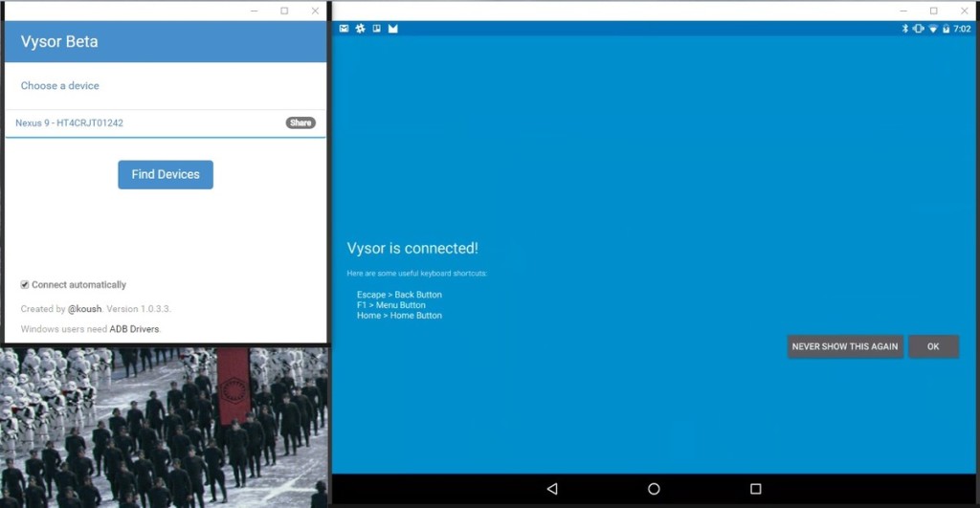Image resolution: width=980 pixels, height=508 pixels.
Task: Toggle the Connect automatically checkbox
Action: coord(24,285)
